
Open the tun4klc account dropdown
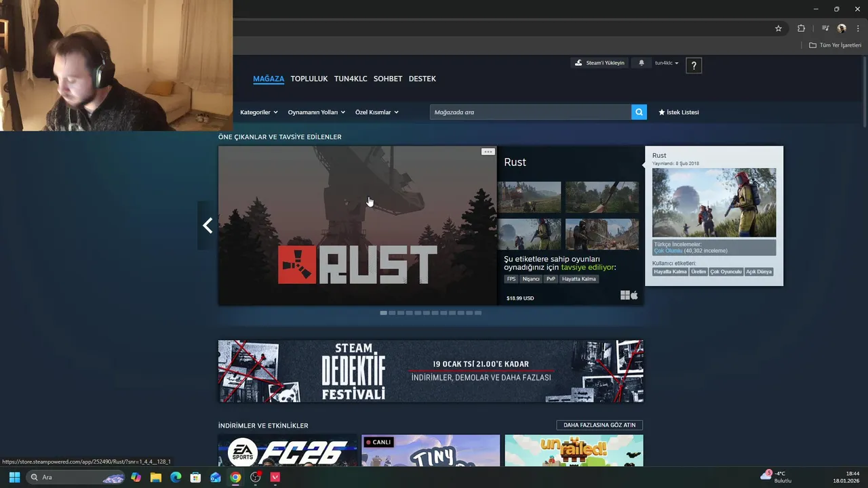pyautogui.click(x=667, y=63)
